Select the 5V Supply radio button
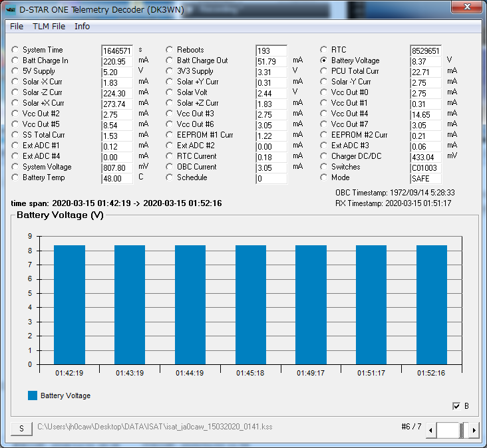Viewport: 487px width, 448px height. pyautogui.click(x=15, y=71)
